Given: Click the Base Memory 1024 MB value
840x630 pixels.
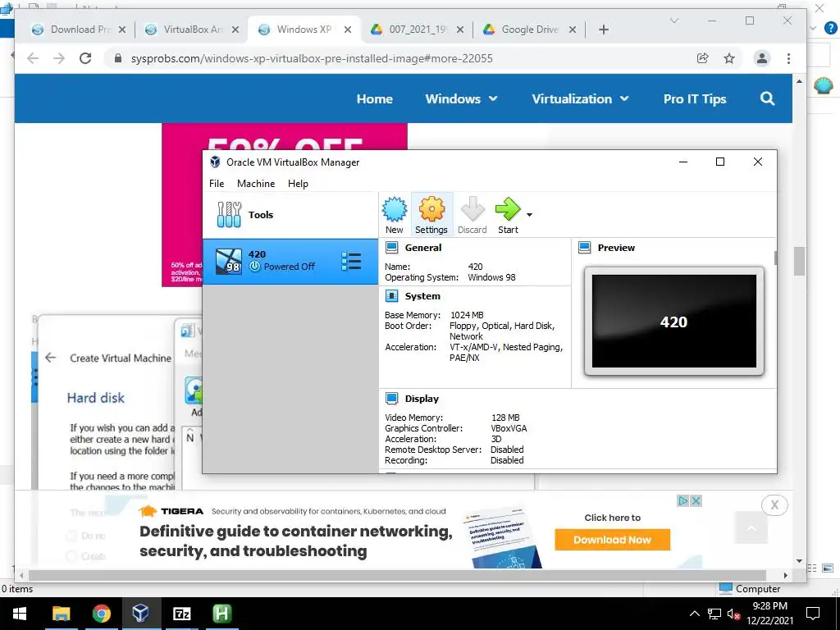Looking at the screenshot, I should (467, 315).
